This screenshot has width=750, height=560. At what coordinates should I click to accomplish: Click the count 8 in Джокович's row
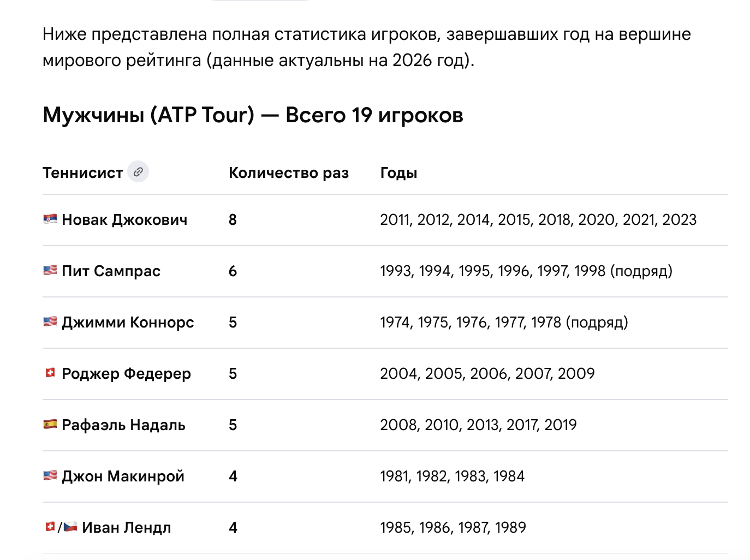tap(233, 219)
